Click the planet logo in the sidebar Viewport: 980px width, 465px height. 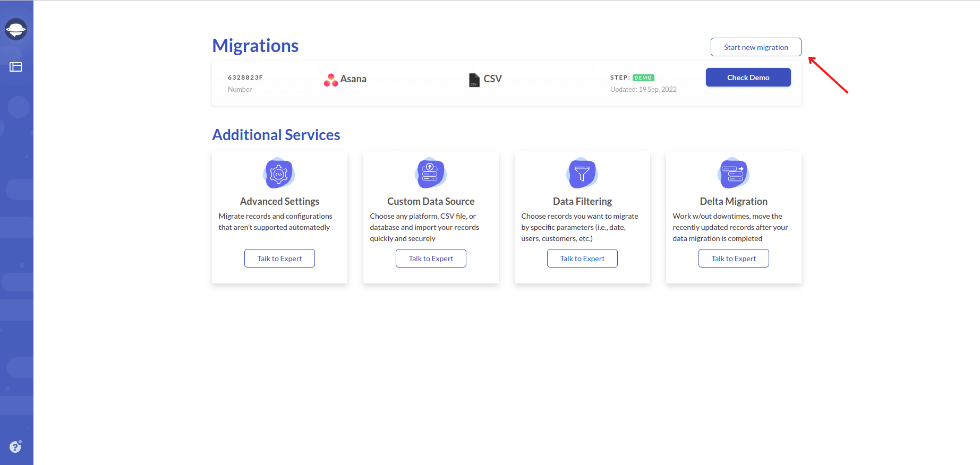(x=16, y=29)
